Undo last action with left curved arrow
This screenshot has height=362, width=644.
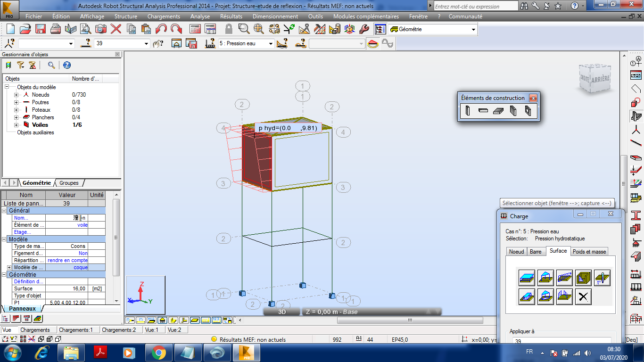[161, 29]
